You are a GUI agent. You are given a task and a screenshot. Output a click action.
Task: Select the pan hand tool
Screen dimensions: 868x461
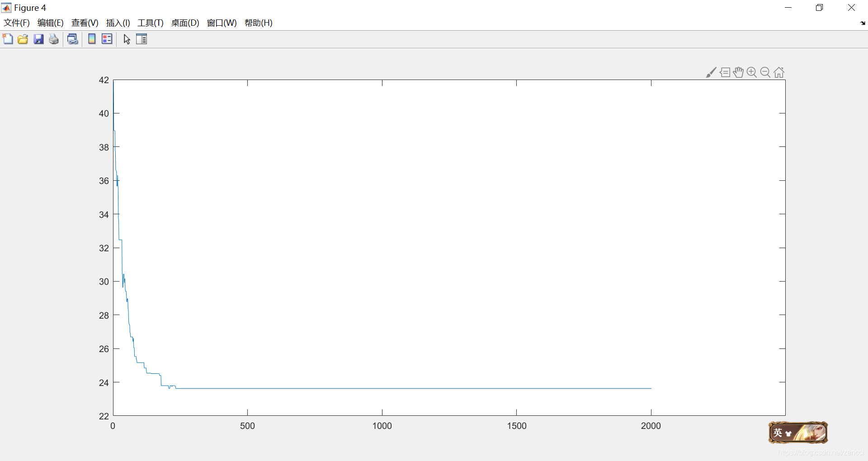(738, 72)
